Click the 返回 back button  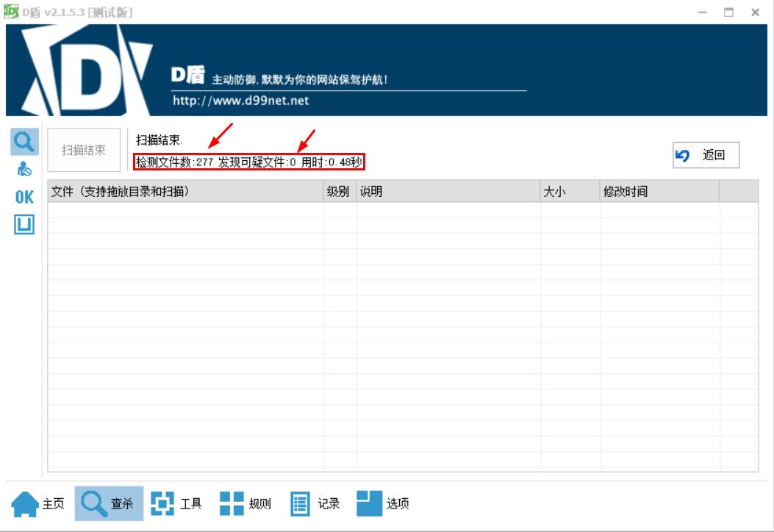coord(706,155)
